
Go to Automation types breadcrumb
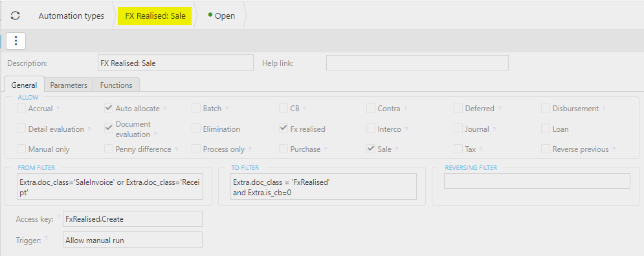pos(71,16)
